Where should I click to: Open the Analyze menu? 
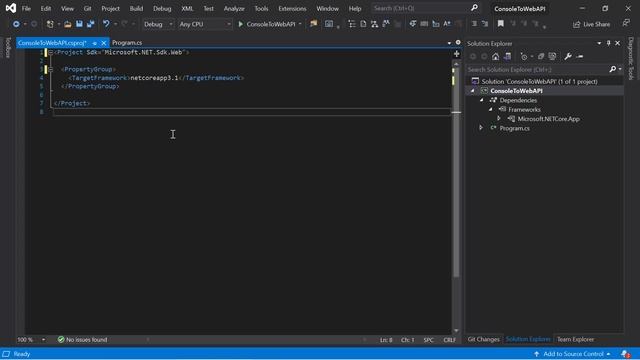point(234,8)
